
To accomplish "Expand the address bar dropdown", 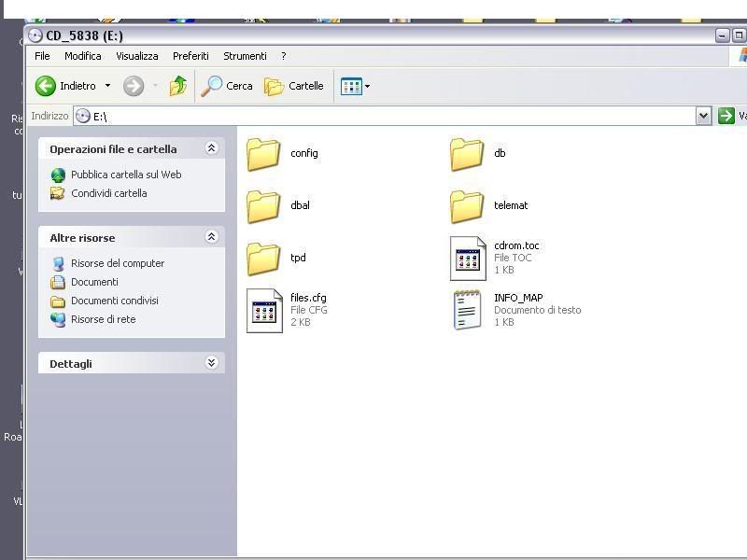I will coord(704,116).
